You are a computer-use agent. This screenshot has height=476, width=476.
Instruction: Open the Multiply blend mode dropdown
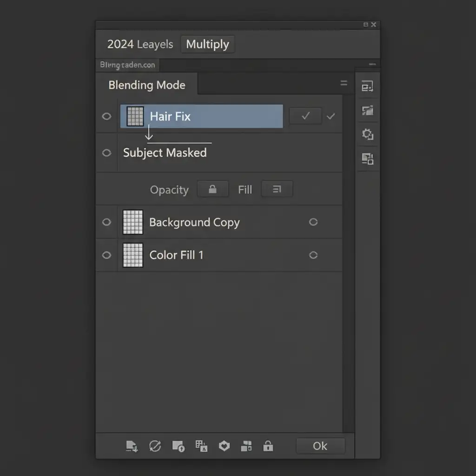click(207, 45)
